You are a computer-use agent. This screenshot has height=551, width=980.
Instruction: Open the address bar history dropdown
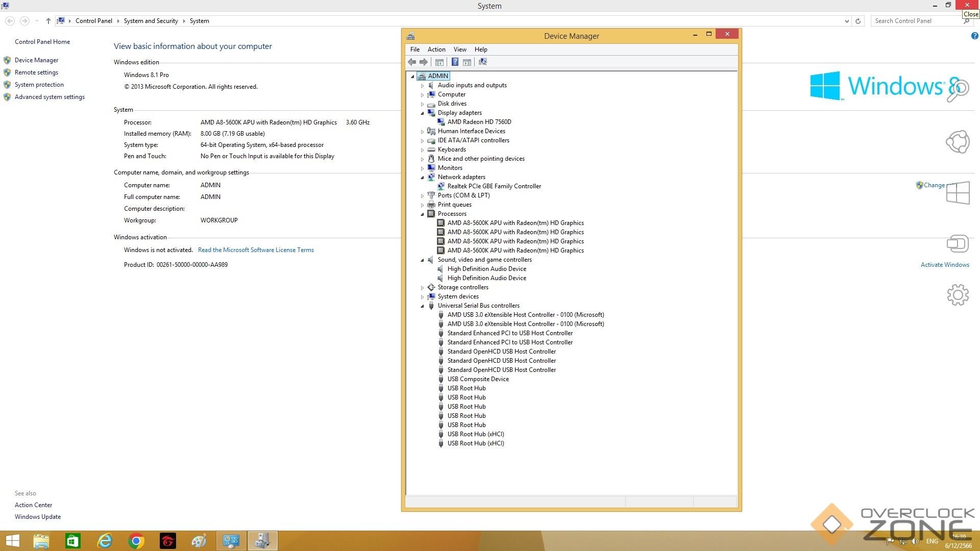click(847, 21)
